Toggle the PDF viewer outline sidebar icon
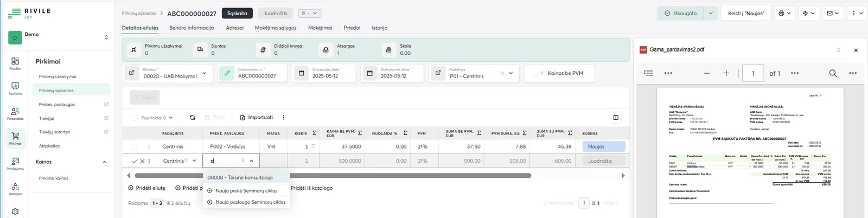The height and width of the screenshot is (218, 868). click(x=648, y=73)
